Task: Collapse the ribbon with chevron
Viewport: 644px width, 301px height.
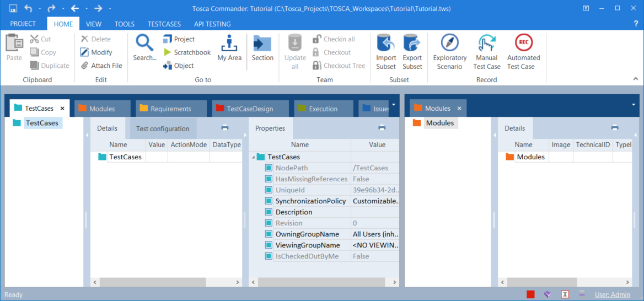Action: click(x=636, y=78)
